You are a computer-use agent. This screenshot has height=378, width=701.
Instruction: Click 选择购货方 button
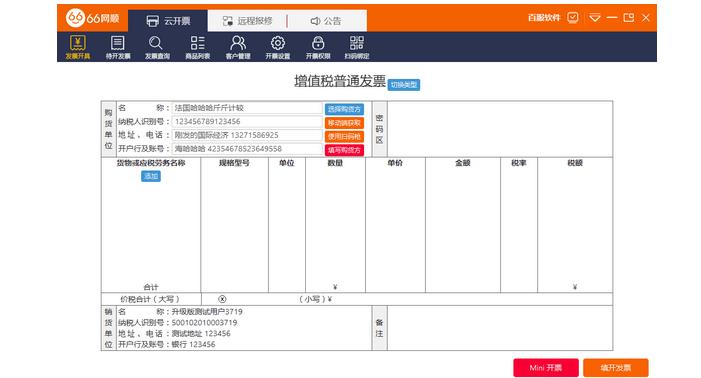pos(344,109)
